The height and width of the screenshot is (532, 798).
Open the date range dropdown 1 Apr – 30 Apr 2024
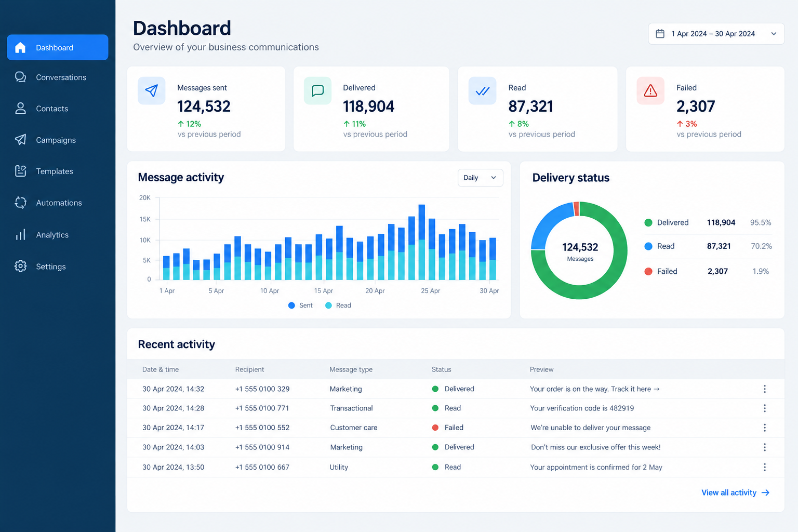[716, 34]
